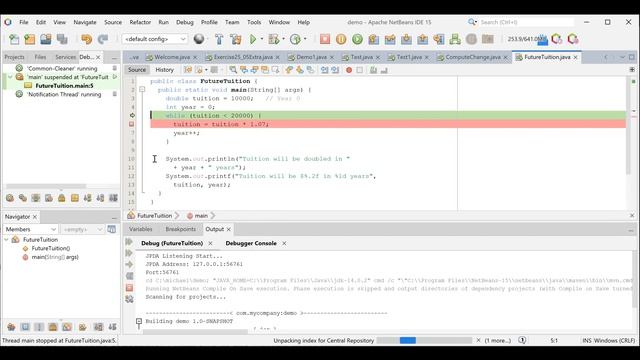Image resolution: width=640 pixels, height=360 pixels.
Task: Click the Find Selection magnifier in editor toolbar
Action: coord(233,70)
